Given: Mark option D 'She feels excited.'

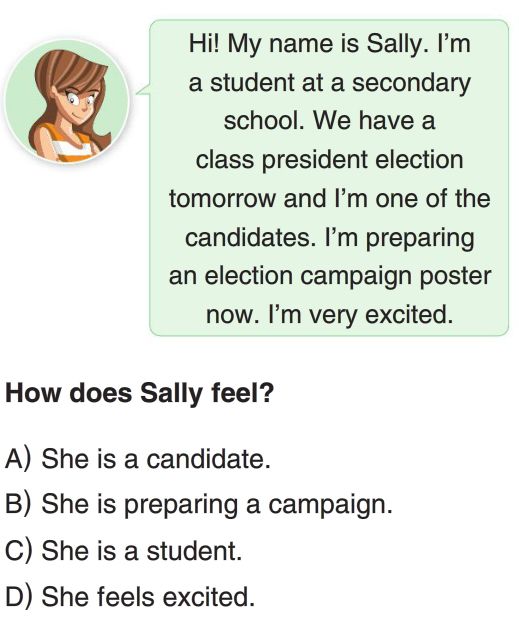Looking at the screenshot, I should tap(130, 597).
